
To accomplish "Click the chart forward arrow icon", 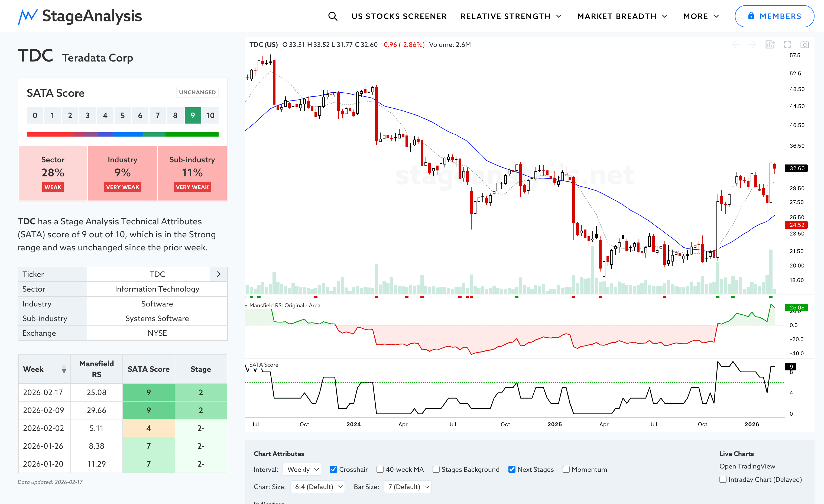I will click(752, 44).
